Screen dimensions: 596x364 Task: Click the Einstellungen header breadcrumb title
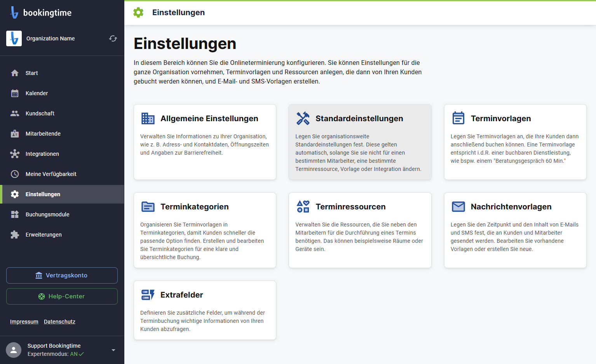[x=178, y=12]
